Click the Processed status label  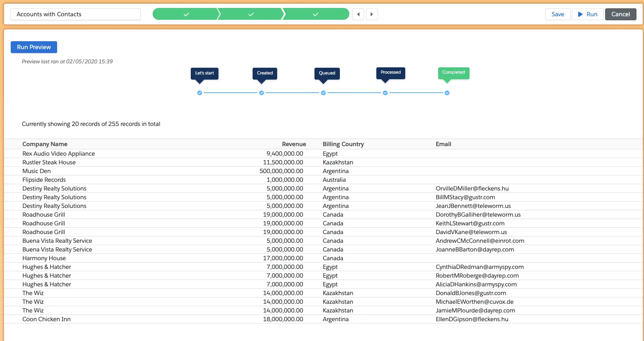pos(391,72)
